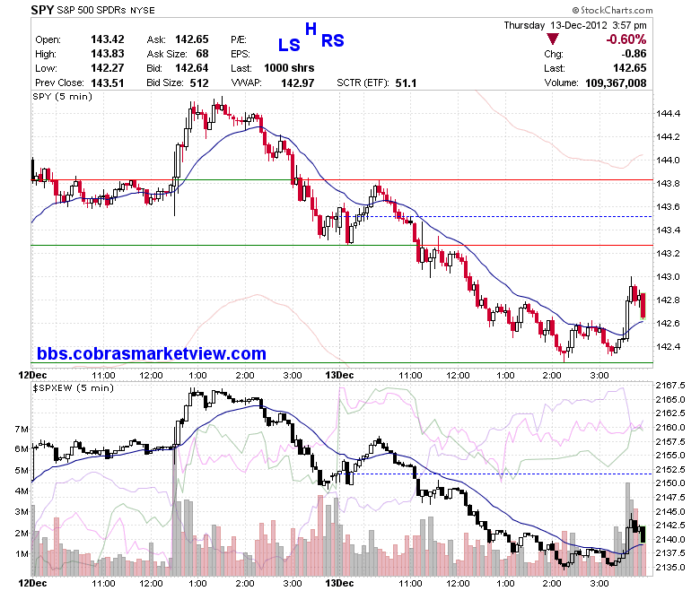Click the Prev Close value 143.51
The width and height of the screenshot is (700, 591).
click(x=107, y=83)
